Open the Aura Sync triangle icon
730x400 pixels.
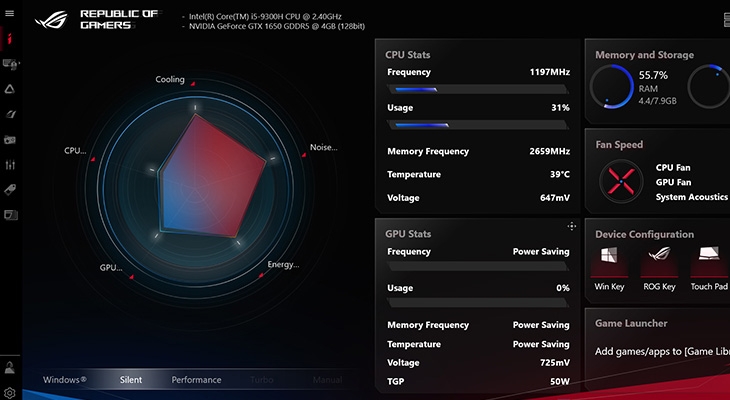[x=10, y=89]
